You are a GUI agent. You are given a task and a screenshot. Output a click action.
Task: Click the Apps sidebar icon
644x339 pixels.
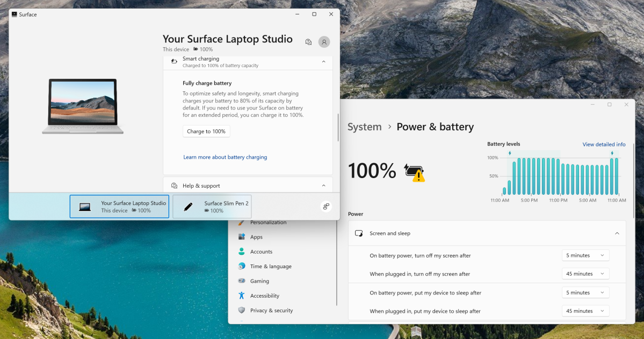click(x=242, y=237)
